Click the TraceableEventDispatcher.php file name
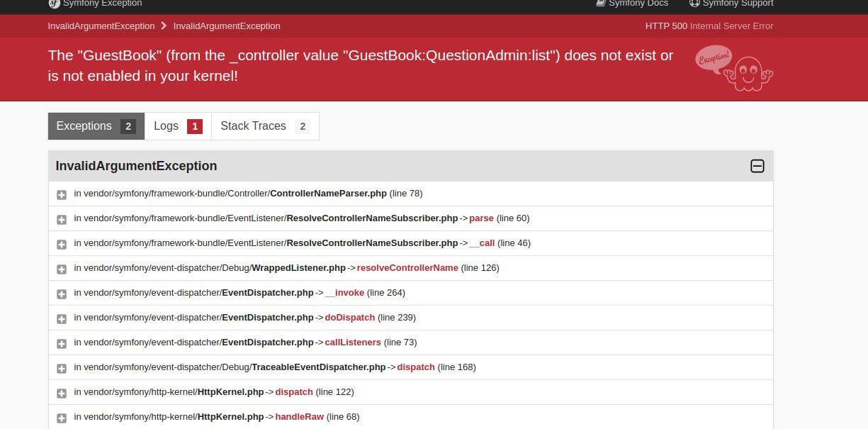Viewport: 868px width, 429px height. tap(319, 367)
